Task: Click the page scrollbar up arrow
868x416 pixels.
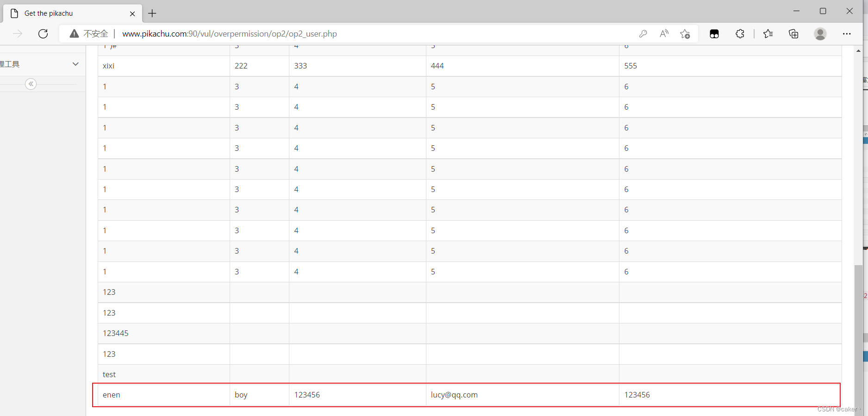Action: (x=859, y=50)
